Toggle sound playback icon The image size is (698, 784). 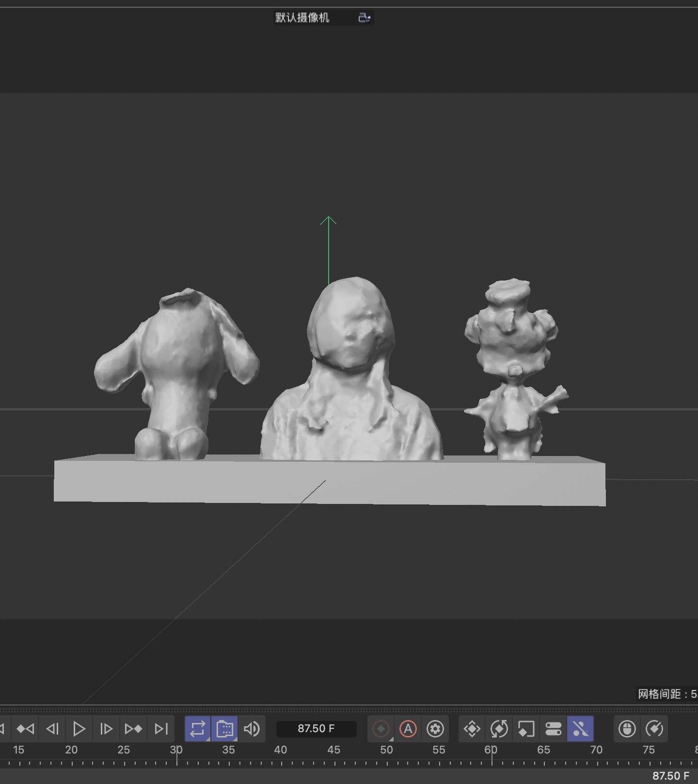pos(252,729)
